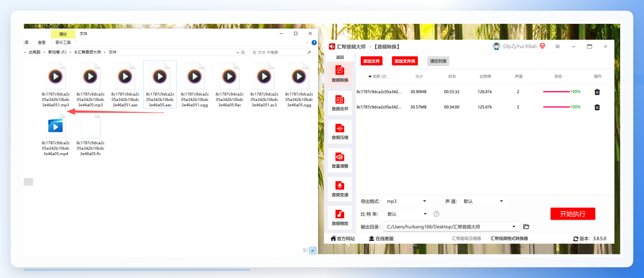
Task: Expand the output directory path dropdown
Action: [514, 227]
